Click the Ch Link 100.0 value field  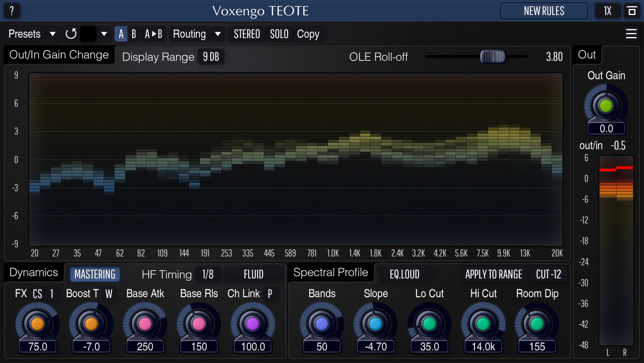(x=253, y=346)
